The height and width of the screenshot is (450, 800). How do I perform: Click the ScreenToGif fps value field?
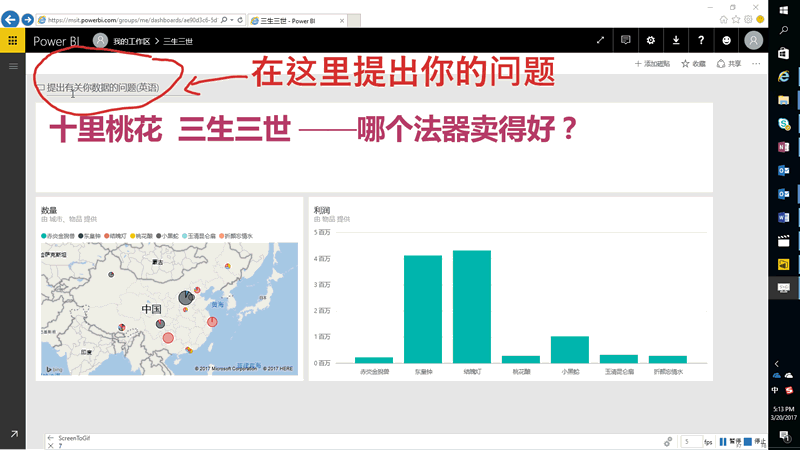point(691,441)
